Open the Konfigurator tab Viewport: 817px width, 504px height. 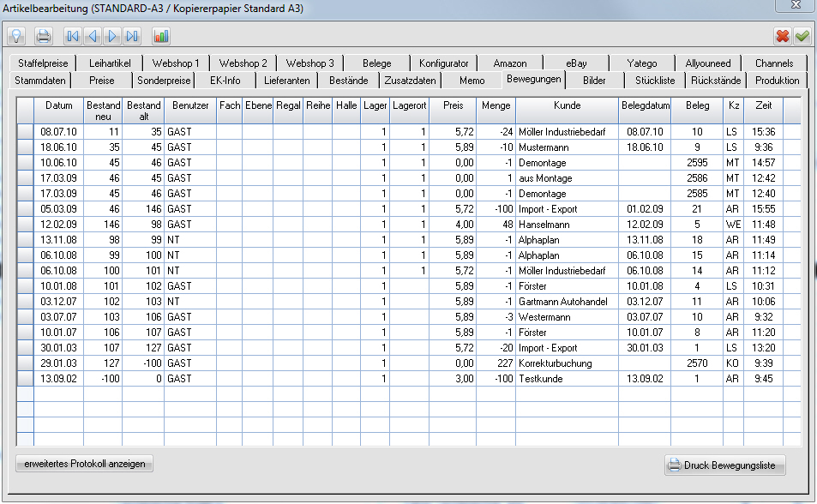pos(443,63)
